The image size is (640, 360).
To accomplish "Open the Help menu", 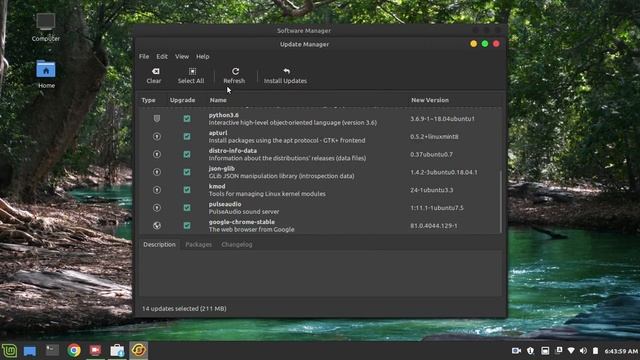I will coord(202,56).
